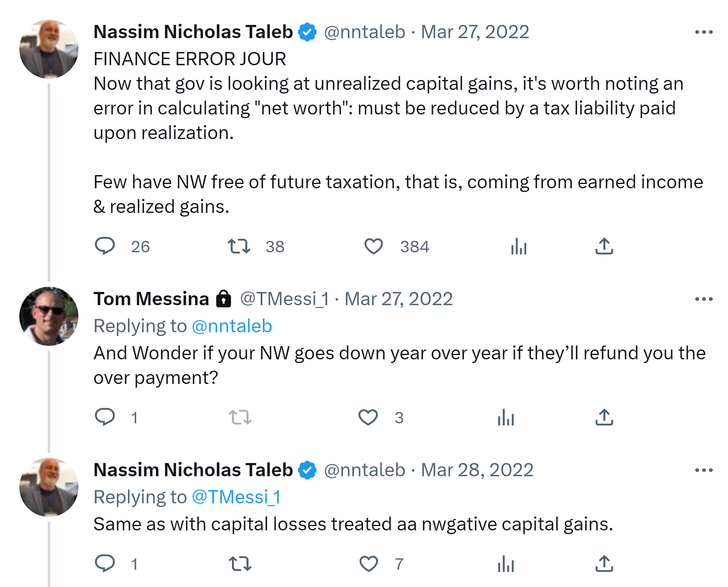The width and height of the screenshot is (728, 587).
Task: Like Tom Messina's tweet with 3 likes
Action: pyautogui.click(x=368, y=417)
